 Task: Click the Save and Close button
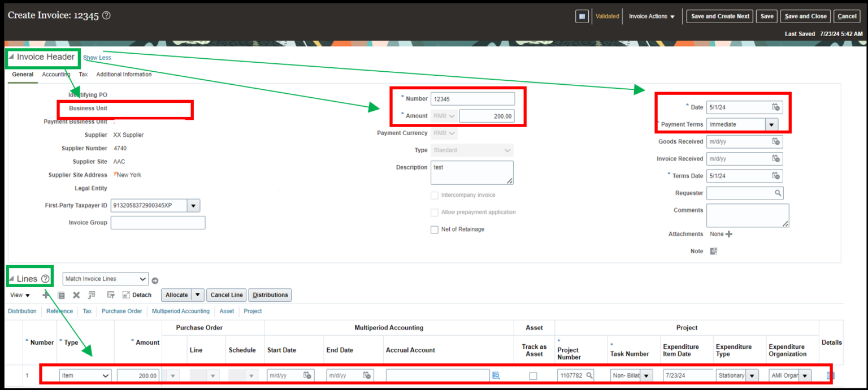805,16
